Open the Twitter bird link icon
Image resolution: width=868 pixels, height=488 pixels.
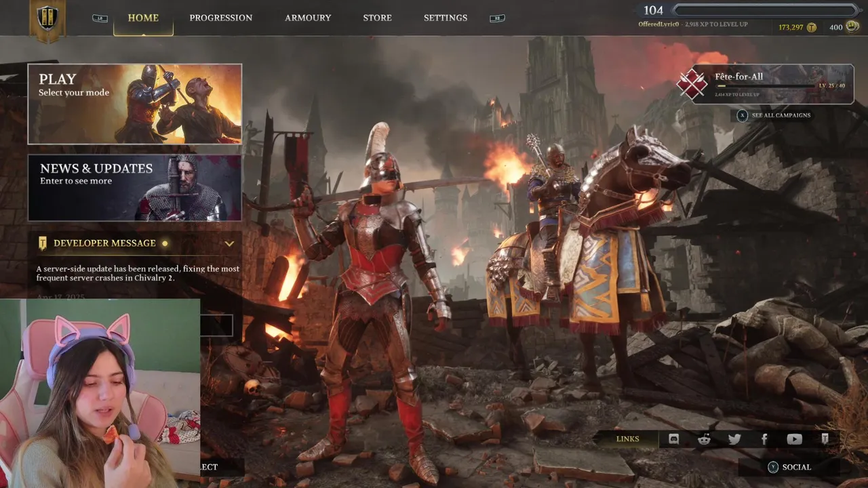point(734,439)
